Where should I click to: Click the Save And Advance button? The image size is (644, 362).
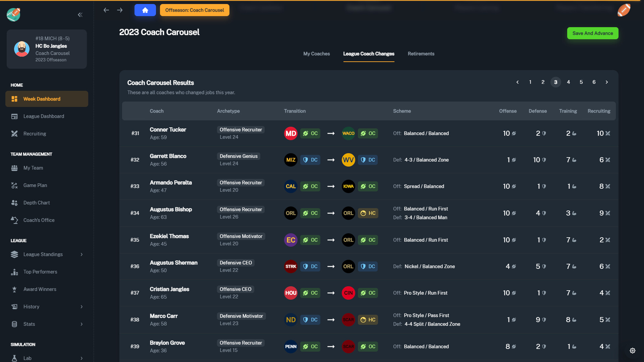(592, 33)
